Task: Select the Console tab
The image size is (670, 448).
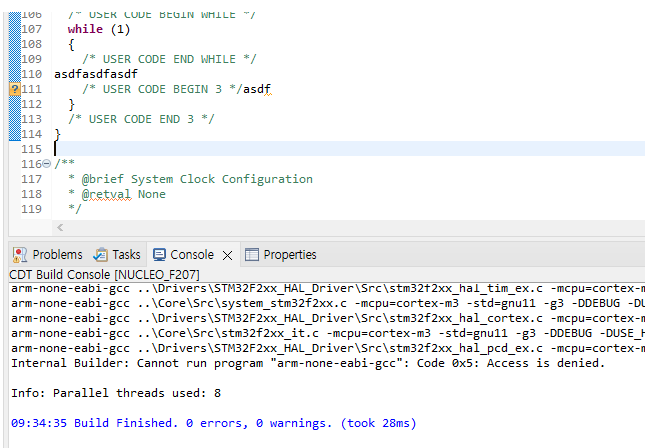Action: [184, 255]
